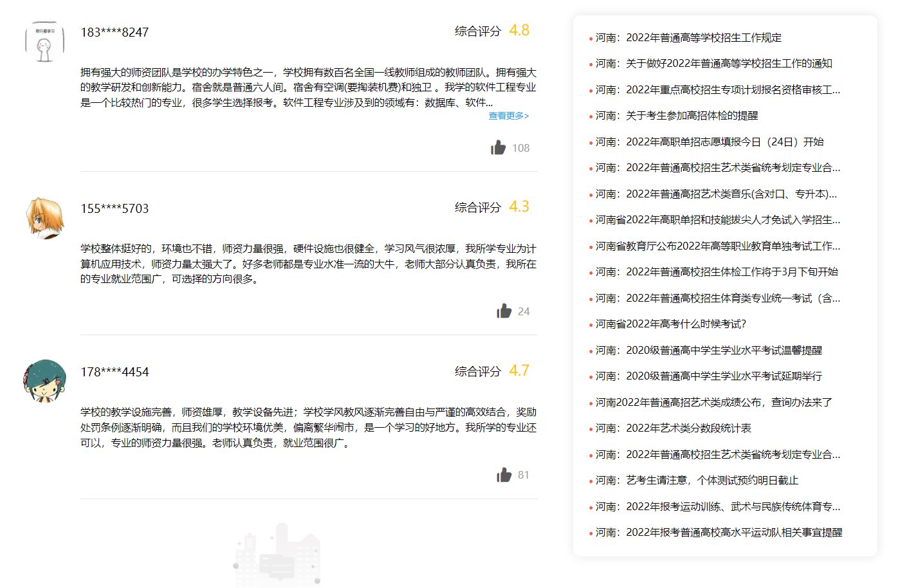Click the news item about 高招体检 reminder
This screenshot has width=907, height=588.
tap(675, 116)
